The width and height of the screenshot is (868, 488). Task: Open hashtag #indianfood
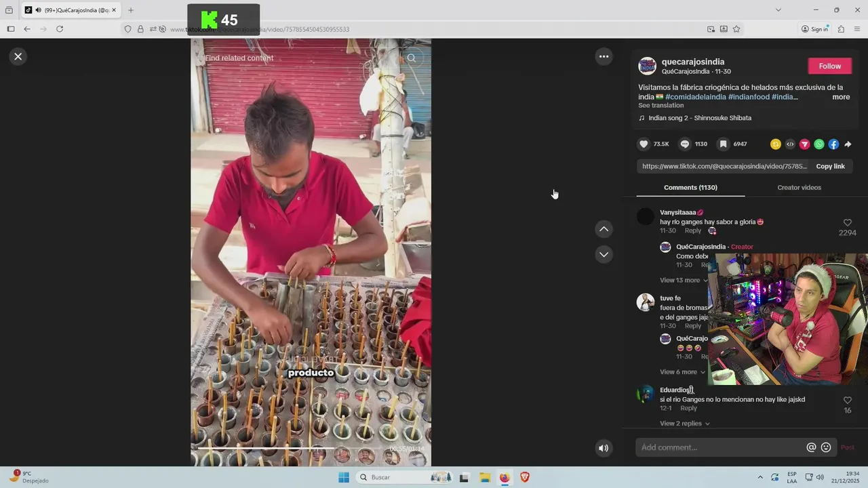coord(749,97)
